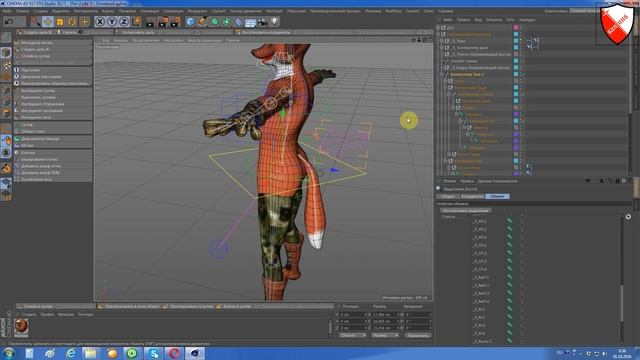640x360 pixels.
Task: Add a Cube primitive object
Action: 190,22
